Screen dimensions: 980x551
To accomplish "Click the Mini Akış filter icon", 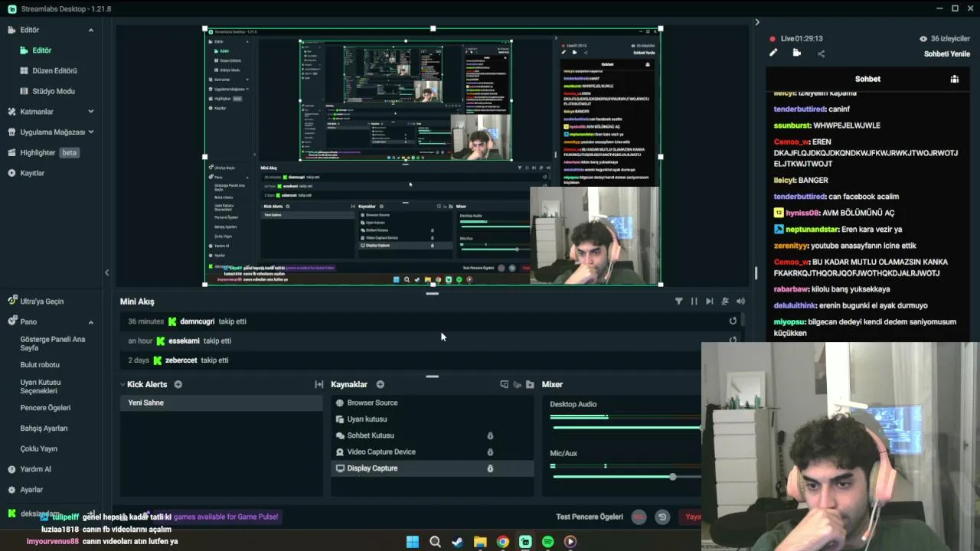I will tap(678, 302).
